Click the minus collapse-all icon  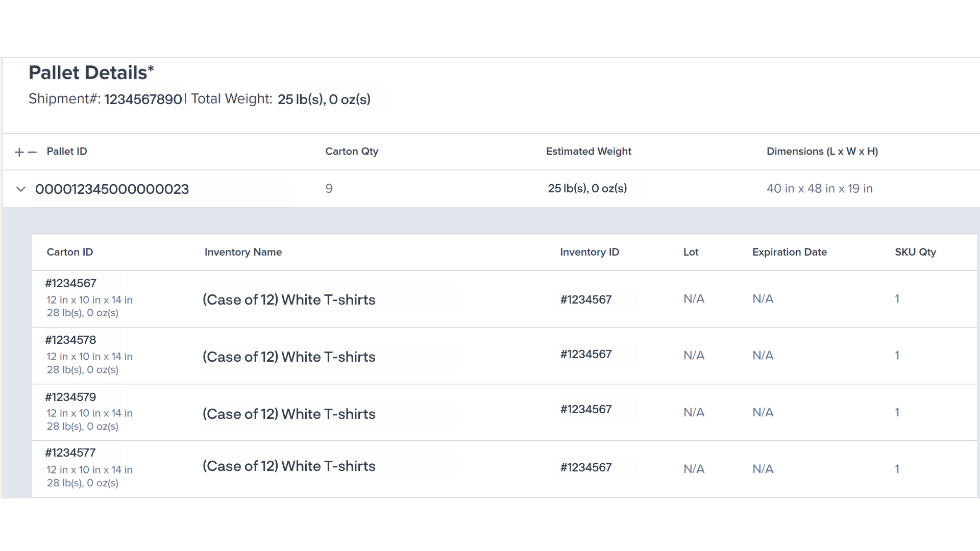[x=32, y=152]
